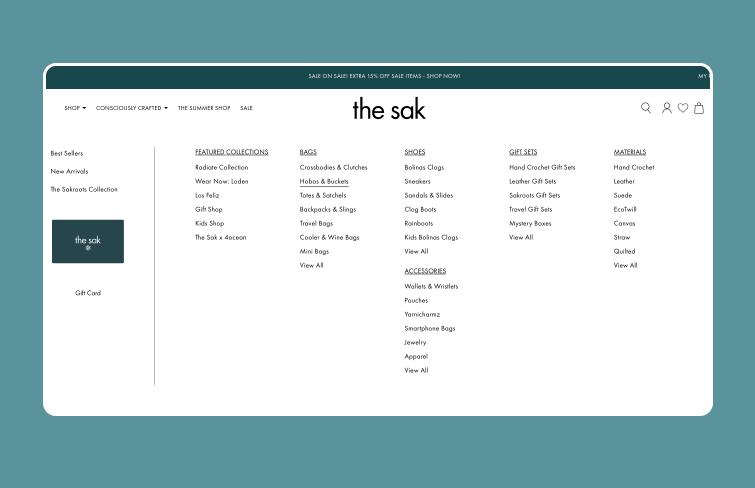Select Pouches
This screenshot has height=488, width=755.
(x=416, y=300)
